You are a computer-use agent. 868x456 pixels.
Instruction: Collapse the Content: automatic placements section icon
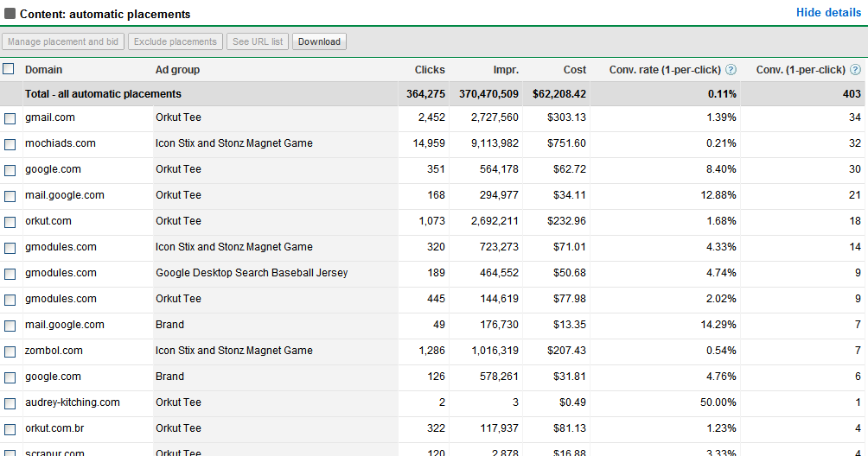10,14
